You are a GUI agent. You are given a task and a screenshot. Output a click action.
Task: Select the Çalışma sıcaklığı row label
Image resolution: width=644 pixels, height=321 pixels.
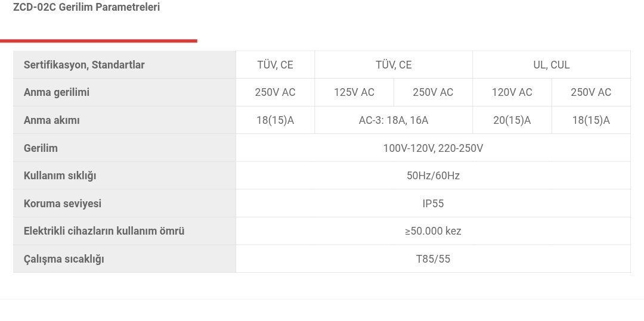click(x=64, y=259)
